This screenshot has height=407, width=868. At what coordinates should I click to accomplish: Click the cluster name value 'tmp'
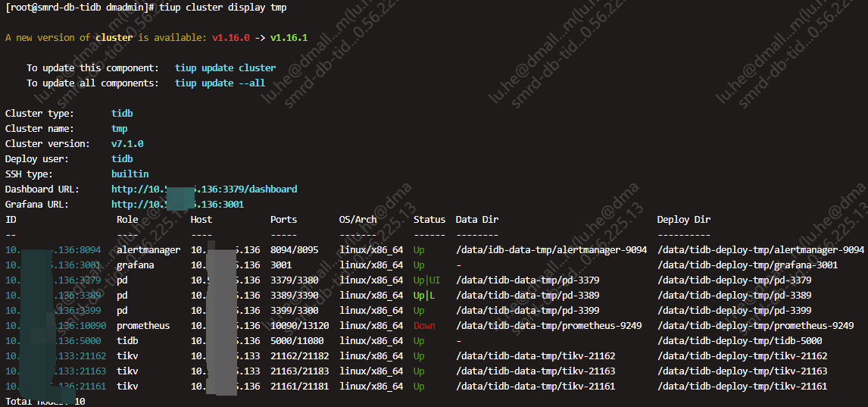120,129
